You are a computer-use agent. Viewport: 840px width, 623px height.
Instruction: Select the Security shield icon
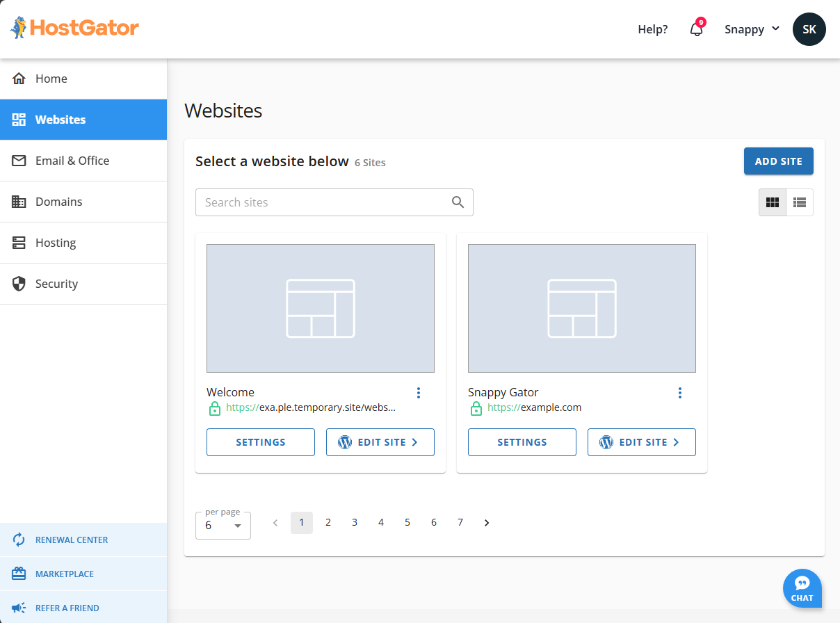coord(19,284)
